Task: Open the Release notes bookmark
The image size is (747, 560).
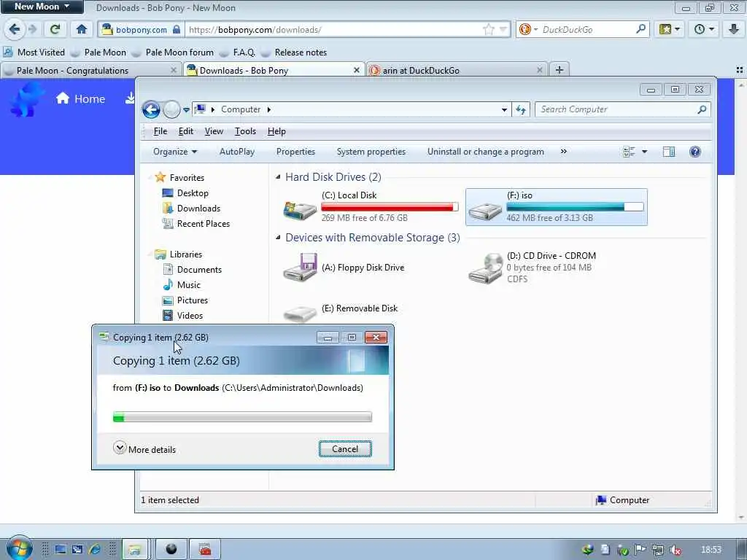Action: click(294, 52)
